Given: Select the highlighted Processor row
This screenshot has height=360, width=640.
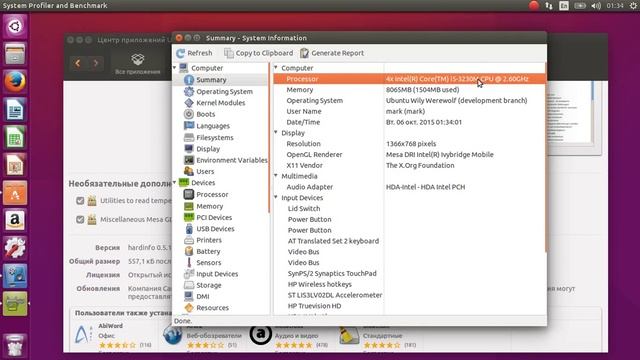Looking at the screenshot, I should coord(409,79).
